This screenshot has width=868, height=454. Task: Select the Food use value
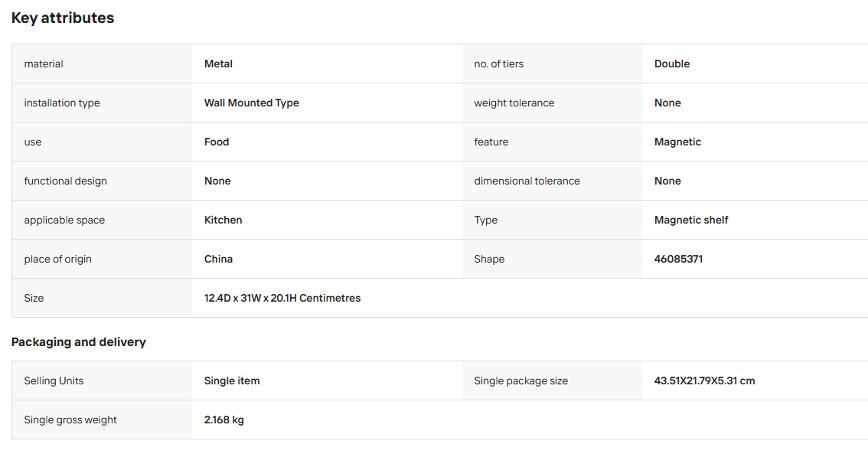click(217, 142)
